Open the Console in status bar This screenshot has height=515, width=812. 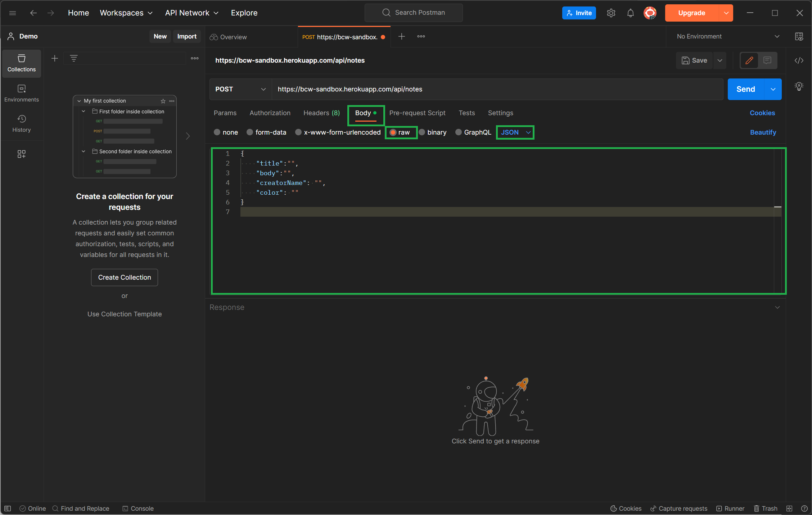coord(138,509)
